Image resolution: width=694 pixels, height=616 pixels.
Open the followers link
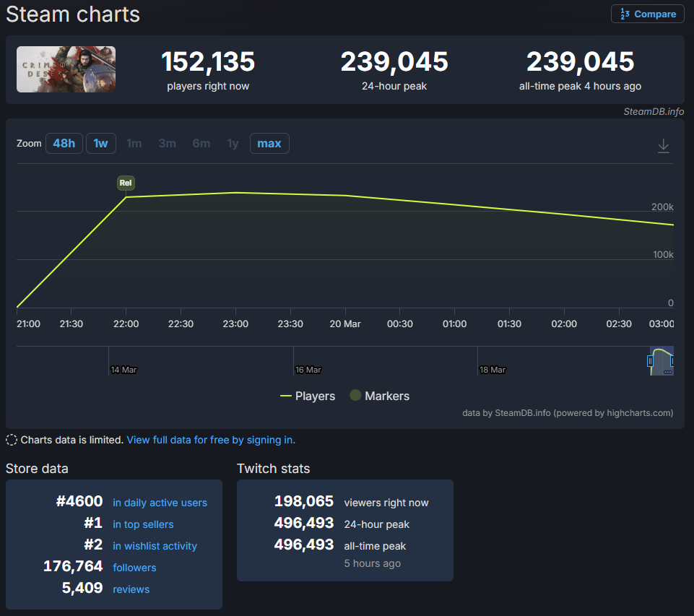tap(134, 568)
